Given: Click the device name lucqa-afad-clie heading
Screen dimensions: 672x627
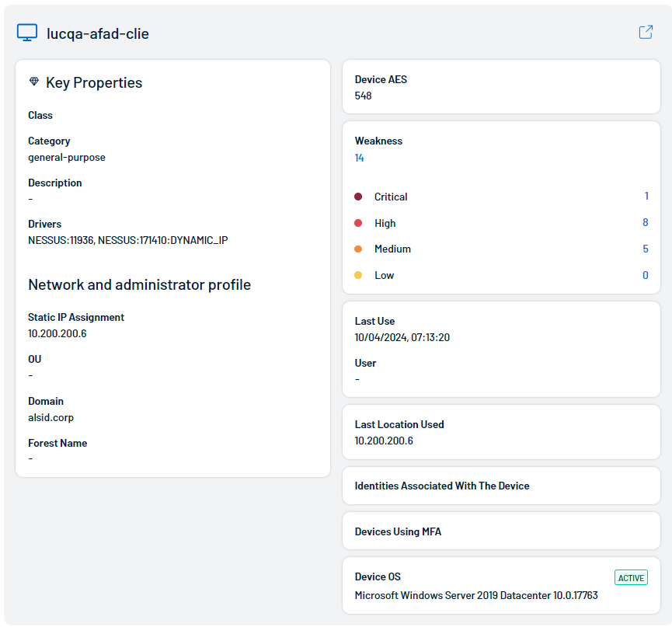Looking at the screenshot, I should point(98,33).
